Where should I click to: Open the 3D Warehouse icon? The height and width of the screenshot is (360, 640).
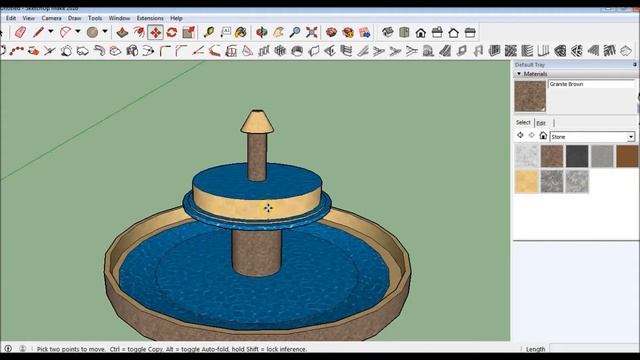pyautogui.click(x=331, y=32)
